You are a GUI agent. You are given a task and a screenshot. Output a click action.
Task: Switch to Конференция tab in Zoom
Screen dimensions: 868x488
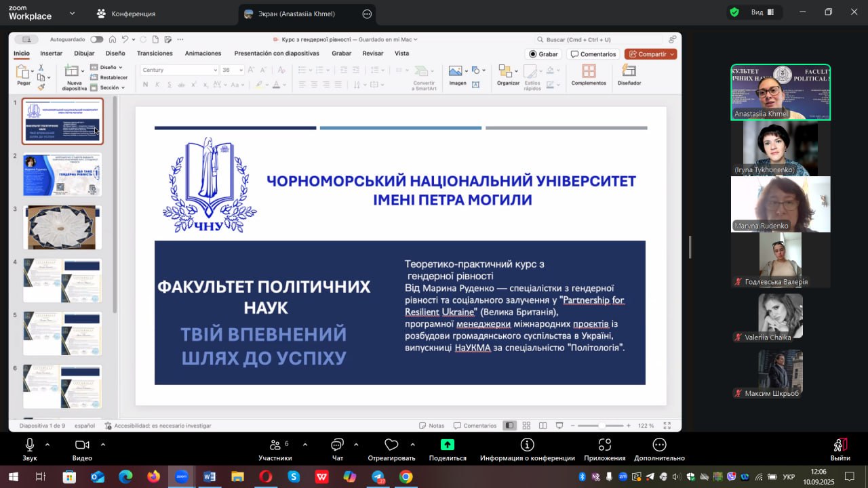tap(125, 14)
